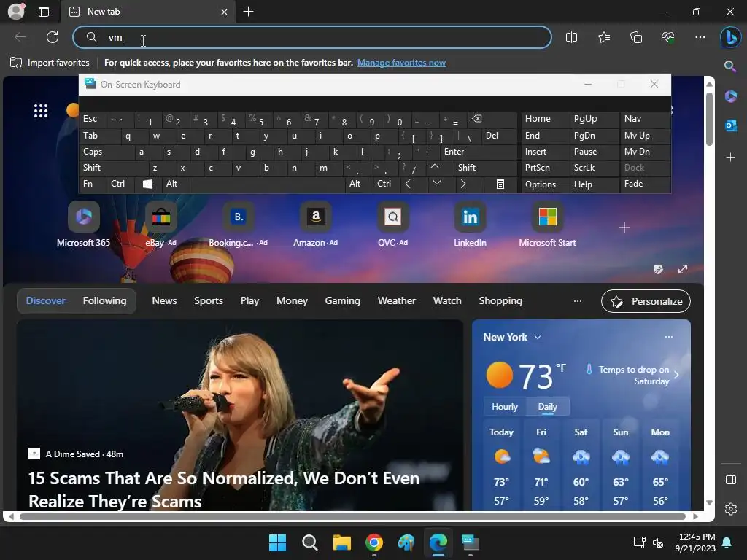Show more feed categories ellipsis
Image resolution: width=747 pixels, height=560 pixels.
[578, 301]
